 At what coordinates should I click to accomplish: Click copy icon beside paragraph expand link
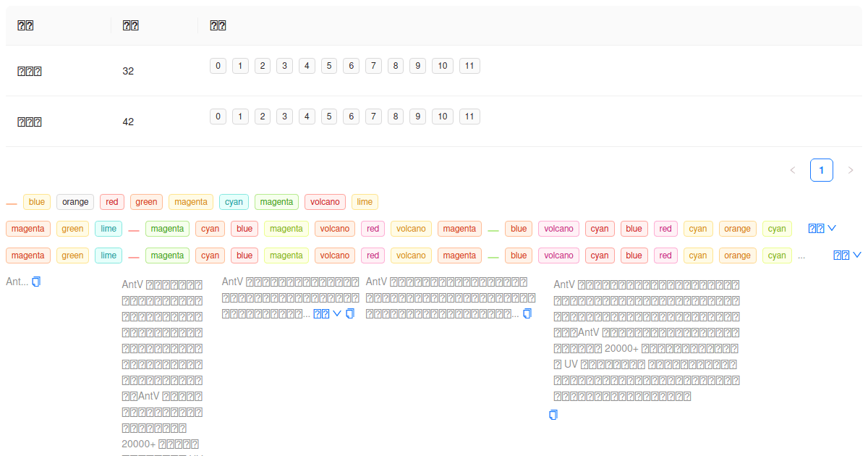(x=350, y=313)
